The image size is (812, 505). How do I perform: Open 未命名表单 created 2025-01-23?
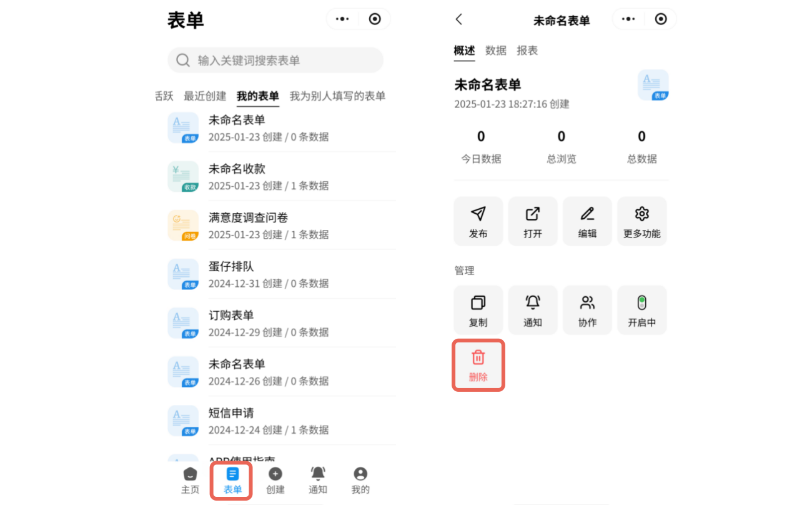(281, 128)
